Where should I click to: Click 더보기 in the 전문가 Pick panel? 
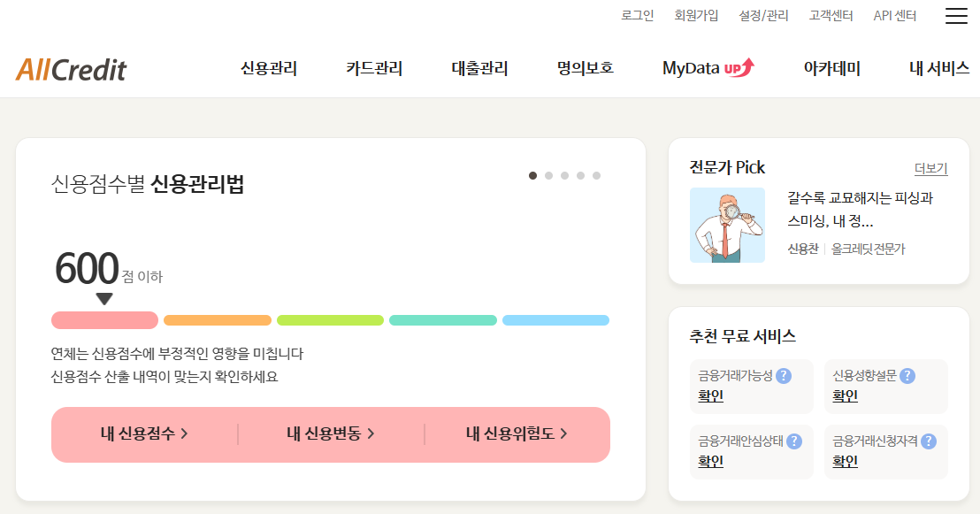click(930, 168)
